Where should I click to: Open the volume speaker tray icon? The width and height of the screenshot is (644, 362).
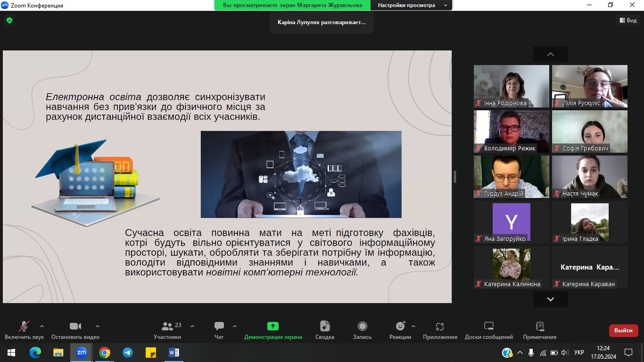(565, 353)
